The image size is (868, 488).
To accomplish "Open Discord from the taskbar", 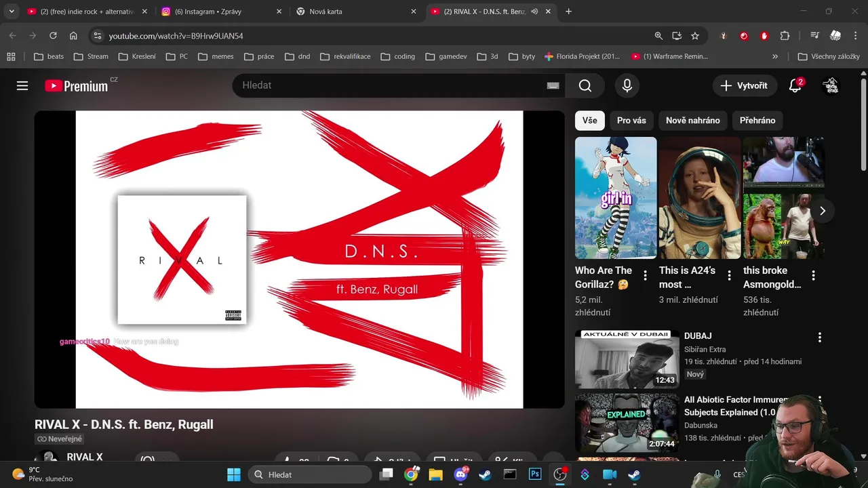I will pos(460,474).
